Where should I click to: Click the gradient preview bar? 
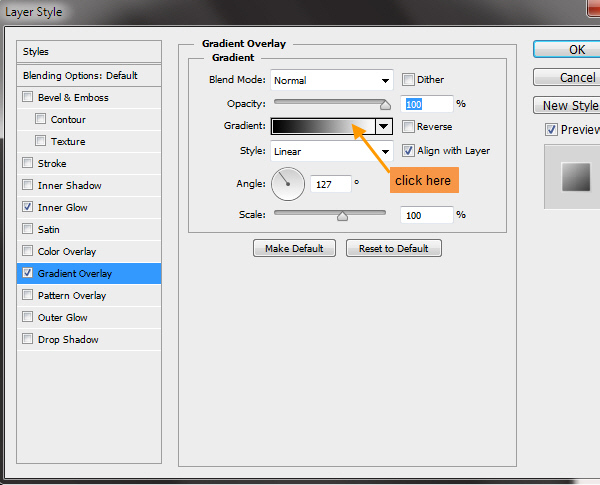pyautogui.click(x=322, y=126)
